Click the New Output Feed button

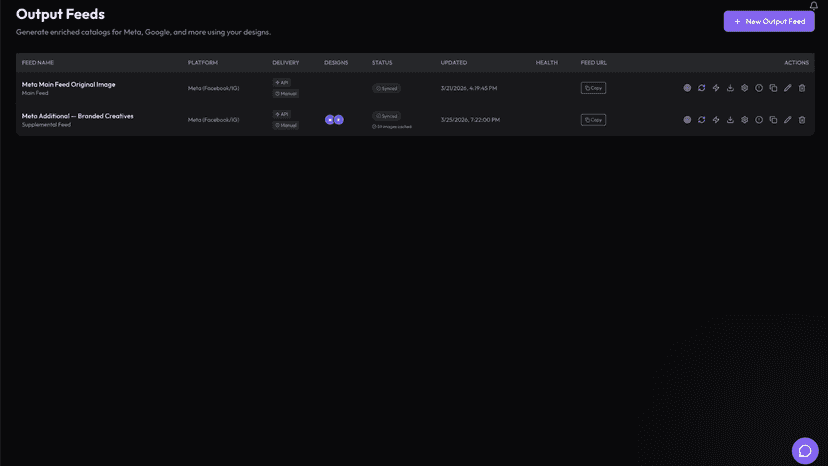[769, 22]
